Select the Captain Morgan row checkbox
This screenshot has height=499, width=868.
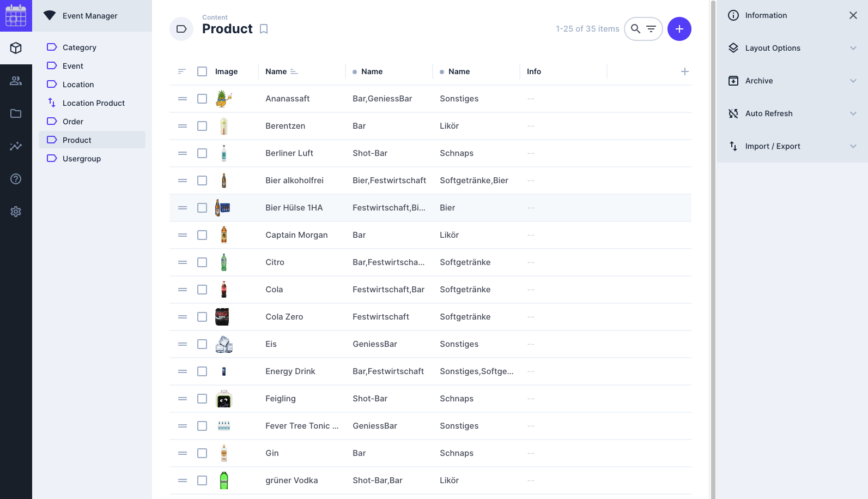[x=202, y=235]
